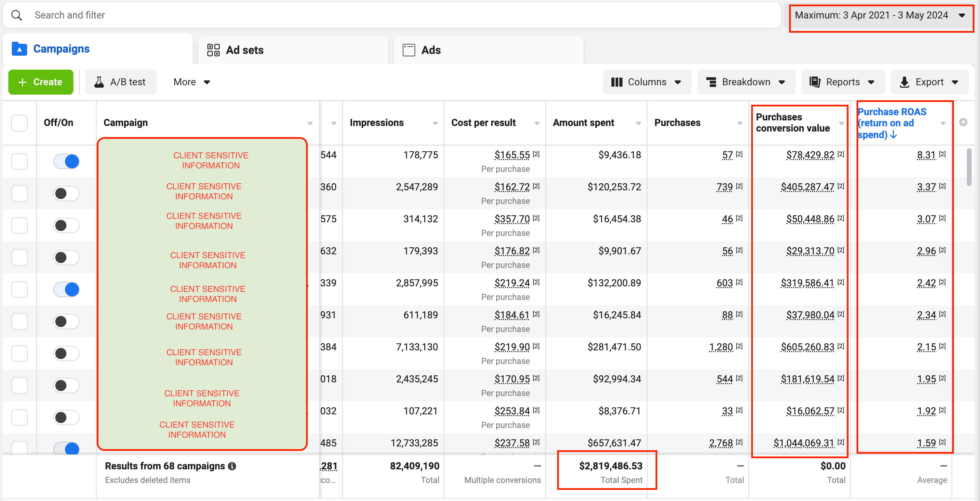This screenshot has height=501, width=980.
Task: Click the vertical table scrollbar
Action: tap(969, 167)
